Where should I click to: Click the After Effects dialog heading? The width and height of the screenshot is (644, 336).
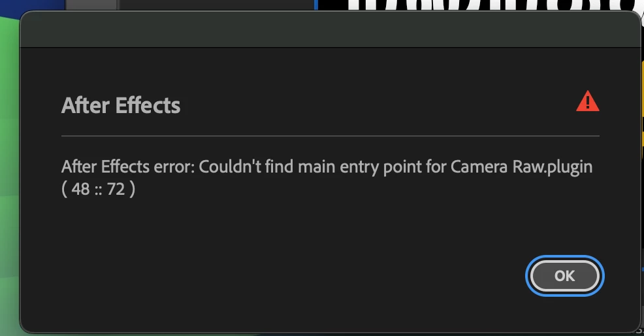121,105
